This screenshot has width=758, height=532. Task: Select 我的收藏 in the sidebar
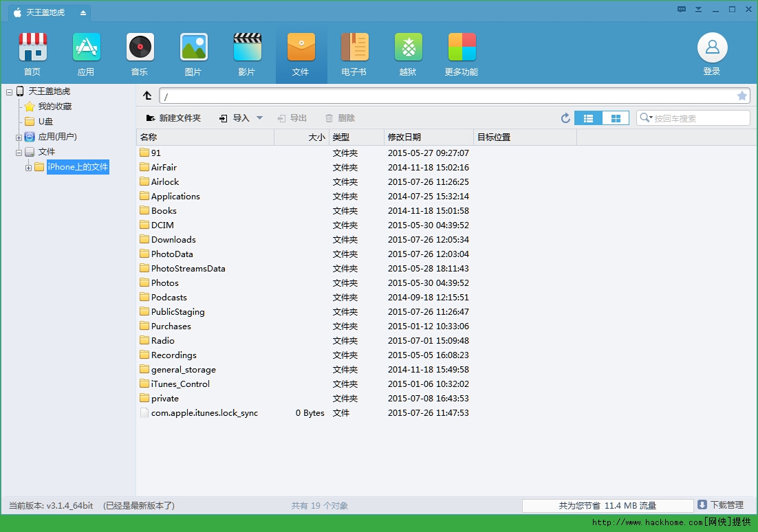pyautogui.click(x=54, y=107)
